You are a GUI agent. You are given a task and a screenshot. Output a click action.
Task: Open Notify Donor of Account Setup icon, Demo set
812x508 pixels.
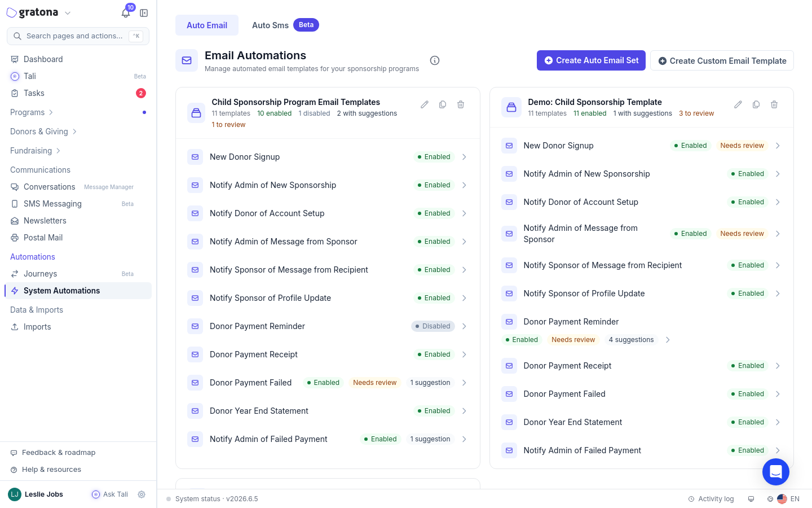click(x=509, y=202)
